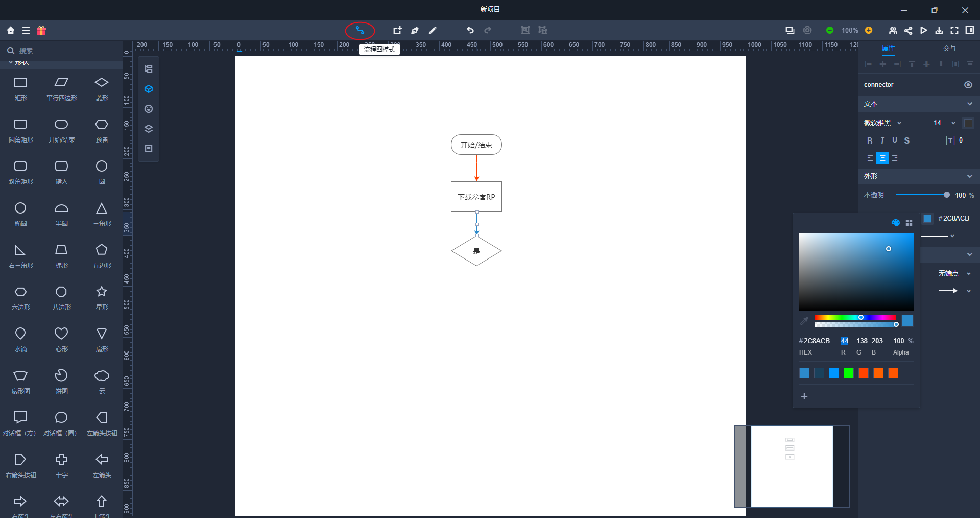Open the text color swatch
980x518 pixels.
(x=968, y=123)
